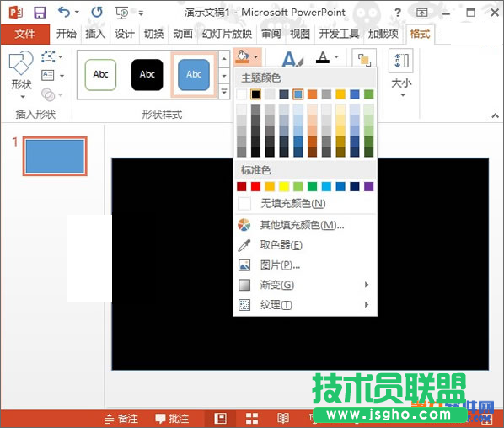Open the File tab

[x=25, y=34]
